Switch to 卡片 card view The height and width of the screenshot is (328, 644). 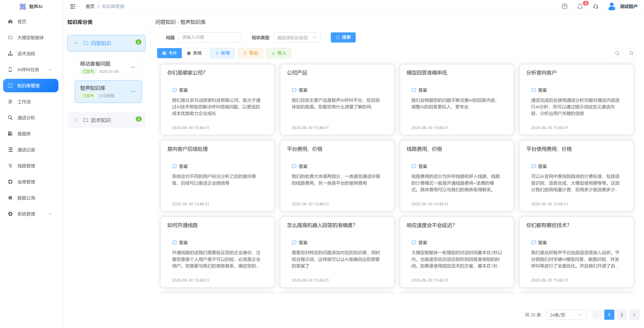click(x=169, y=53)
